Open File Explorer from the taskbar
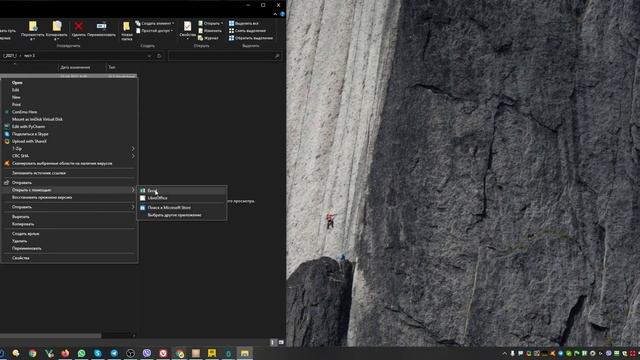 pyautogui.click(x=244, y=353)
